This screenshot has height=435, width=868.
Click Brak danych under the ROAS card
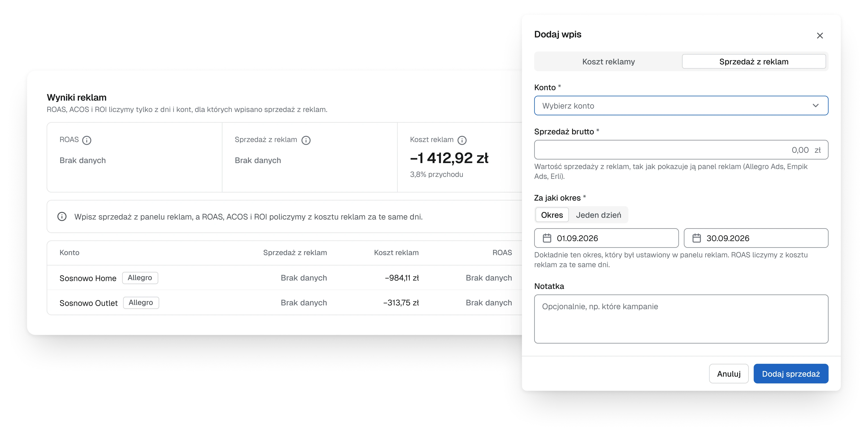tap(83, 160)
